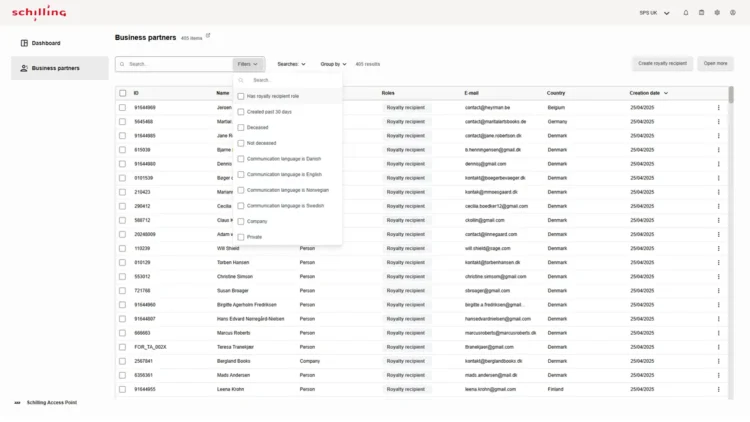The width and height of the screenshot is (750, 422).
Task: Check the 'Has royalty recipient role' filter
Action: pyautogui.click(x=241, y=96)
